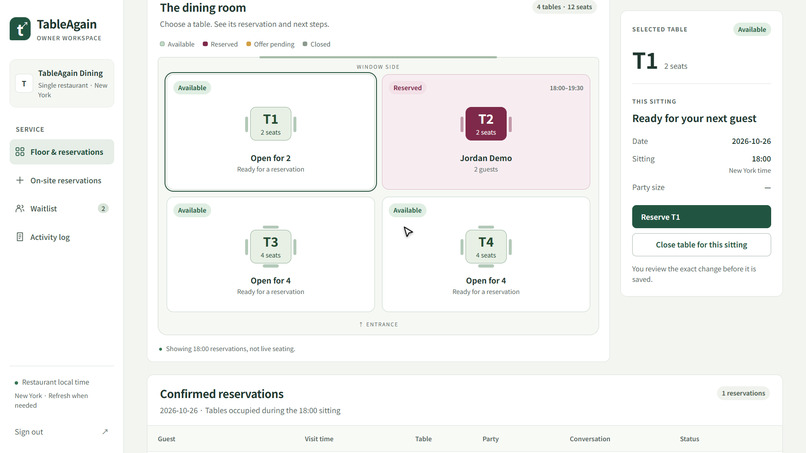Open On-site reservations page
806x453 pixels.
[x=62, y=180]
